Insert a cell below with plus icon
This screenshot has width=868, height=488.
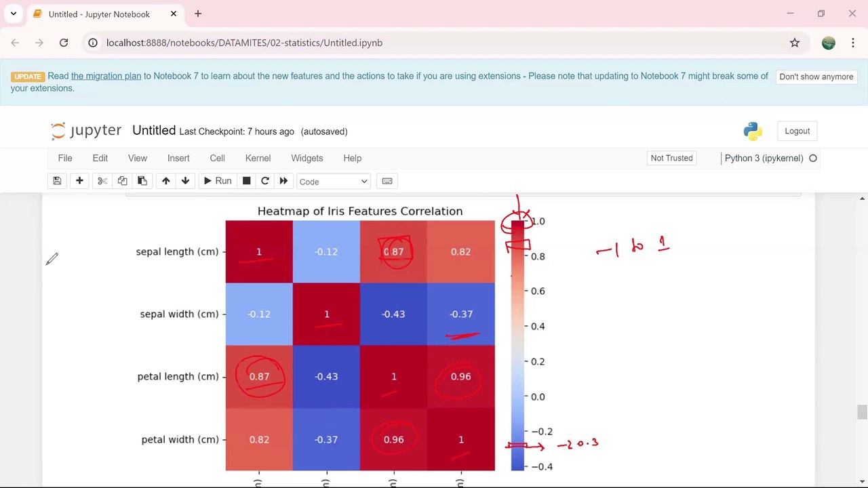(79, 181)
